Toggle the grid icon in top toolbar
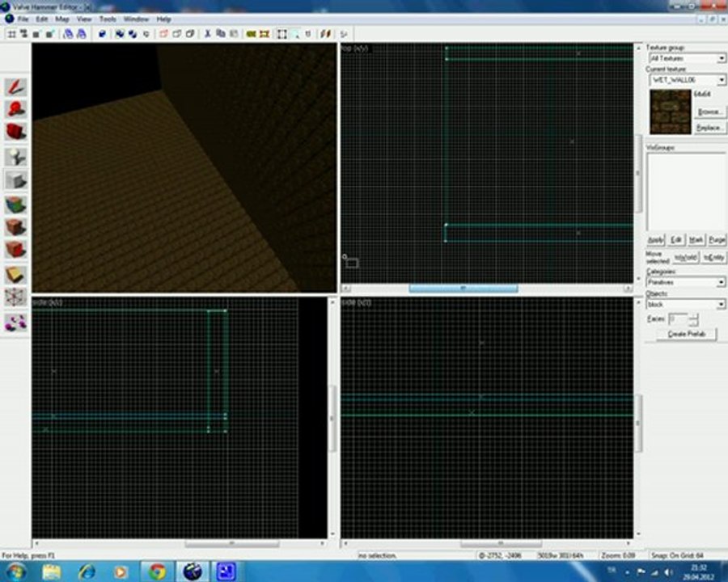Screen dimensions: 728x582 [x=11, y=34]
